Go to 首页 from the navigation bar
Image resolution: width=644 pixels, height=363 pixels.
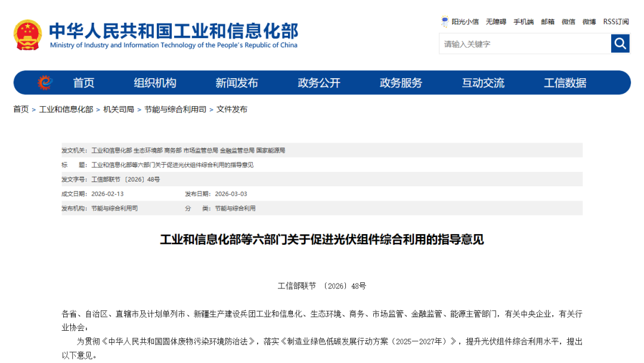(x=83, y=82)
